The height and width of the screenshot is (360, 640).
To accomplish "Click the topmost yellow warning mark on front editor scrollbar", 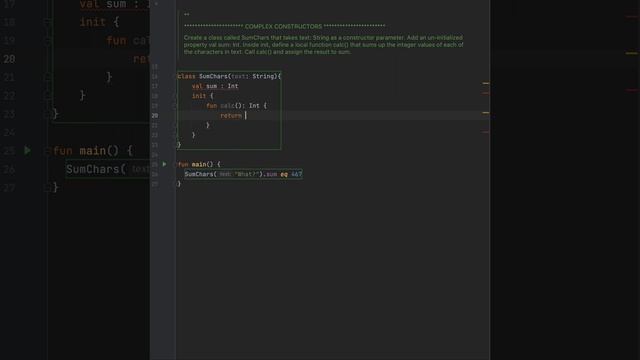I will [486, 83].
